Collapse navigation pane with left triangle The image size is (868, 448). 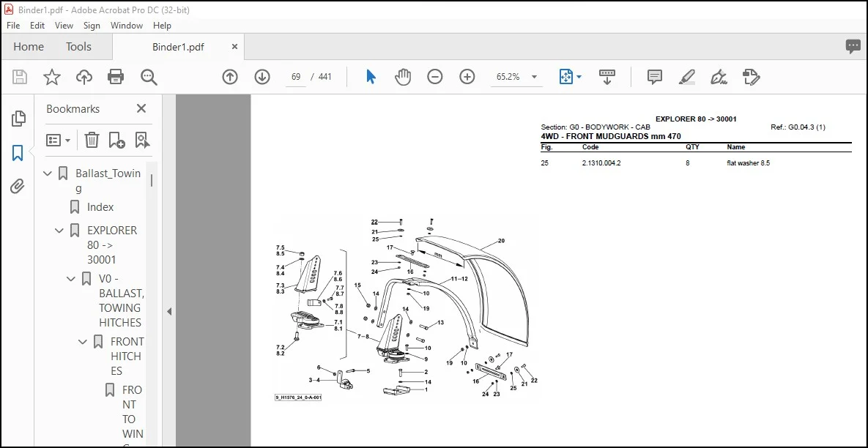pyautogui.click(x=169, y=311)
